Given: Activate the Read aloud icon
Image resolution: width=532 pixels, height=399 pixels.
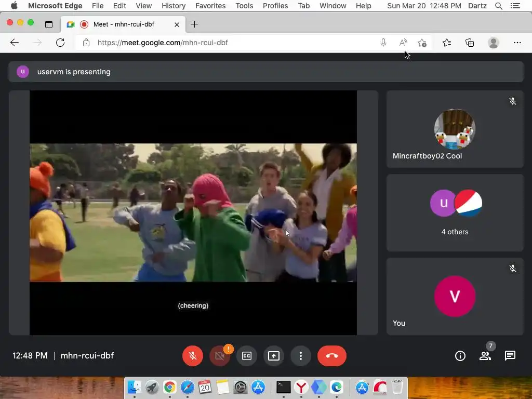Looking at the screenshot, I should click(x=403, y=43).
